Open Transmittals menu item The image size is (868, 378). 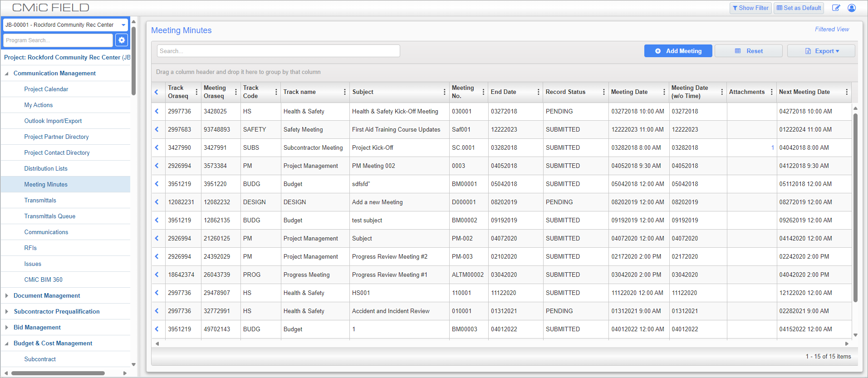coord(40,200)
